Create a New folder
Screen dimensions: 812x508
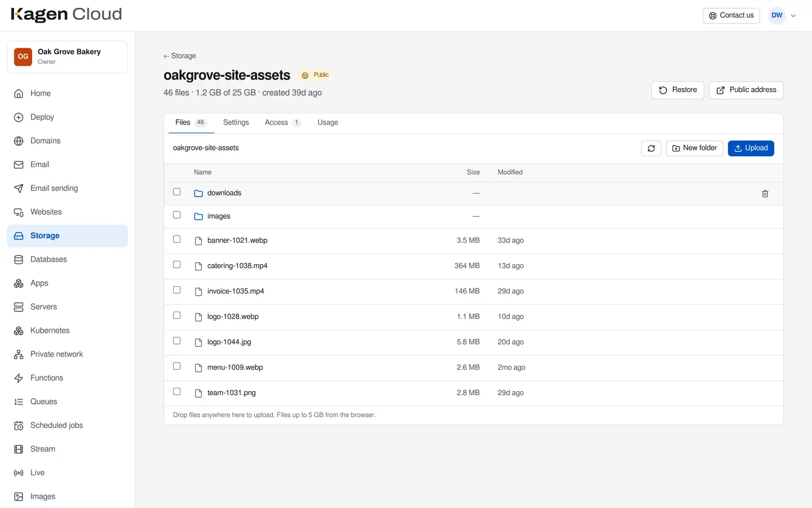point(695,148)
